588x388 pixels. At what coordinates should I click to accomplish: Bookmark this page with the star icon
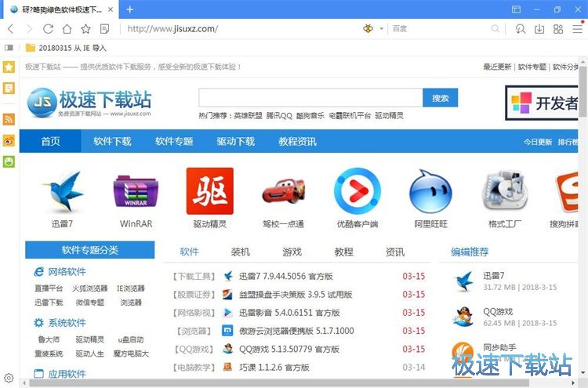point(86,29)
